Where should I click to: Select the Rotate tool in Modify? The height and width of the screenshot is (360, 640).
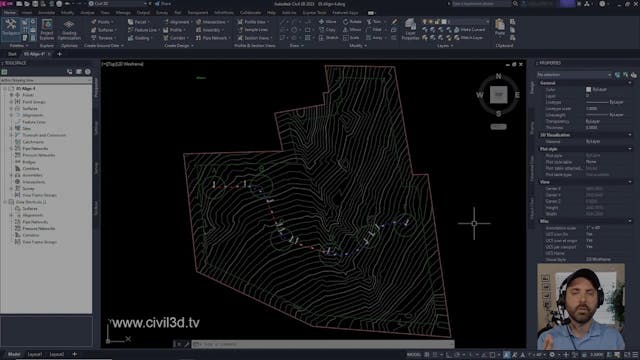coord(352,22)
